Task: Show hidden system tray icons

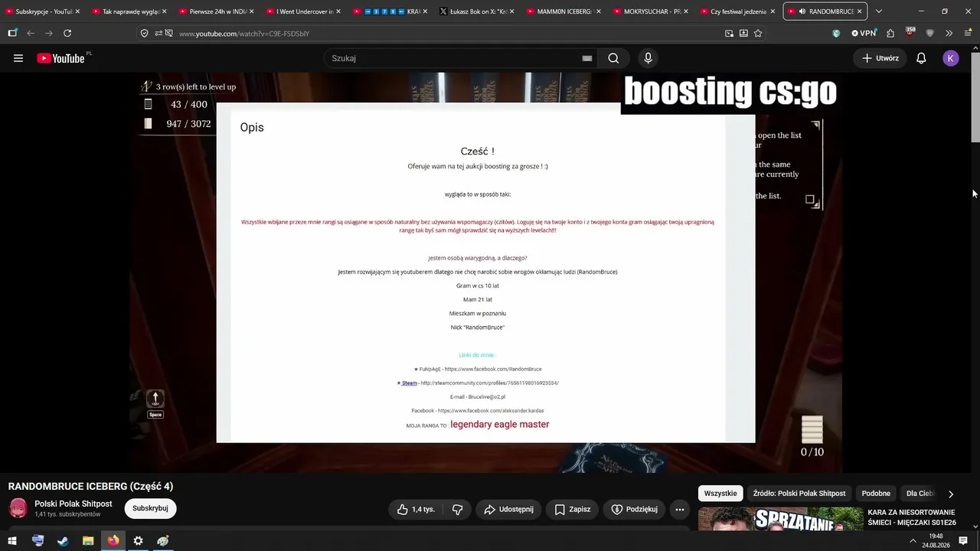Action: [x=913, y=541]
